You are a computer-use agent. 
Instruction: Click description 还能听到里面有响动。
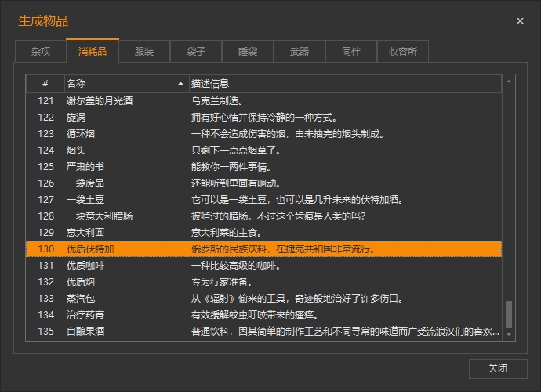[x=236, y=183]
